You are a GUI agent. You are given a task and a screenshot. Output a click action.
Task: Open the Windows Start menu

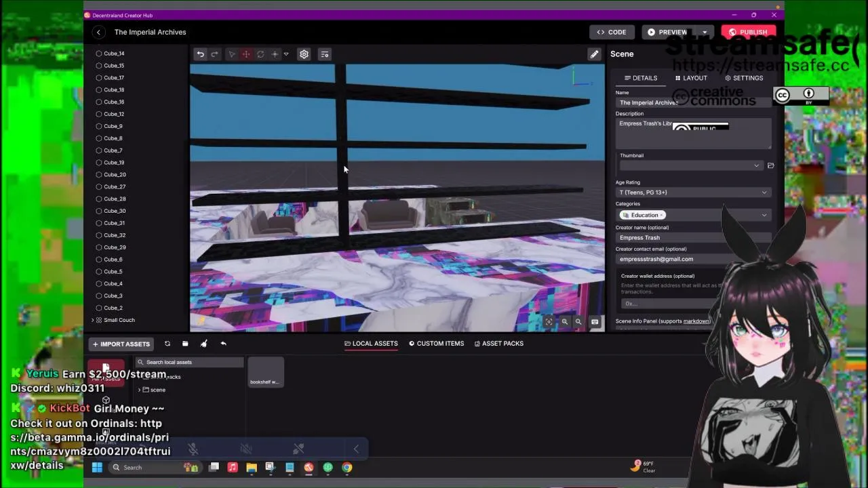(x=97, y=467)
